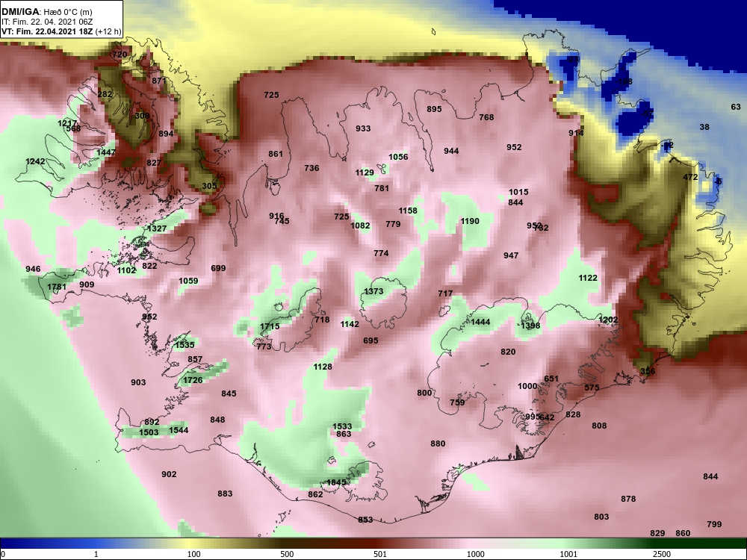Click the 500 label on the color scale

coord(288,554)
